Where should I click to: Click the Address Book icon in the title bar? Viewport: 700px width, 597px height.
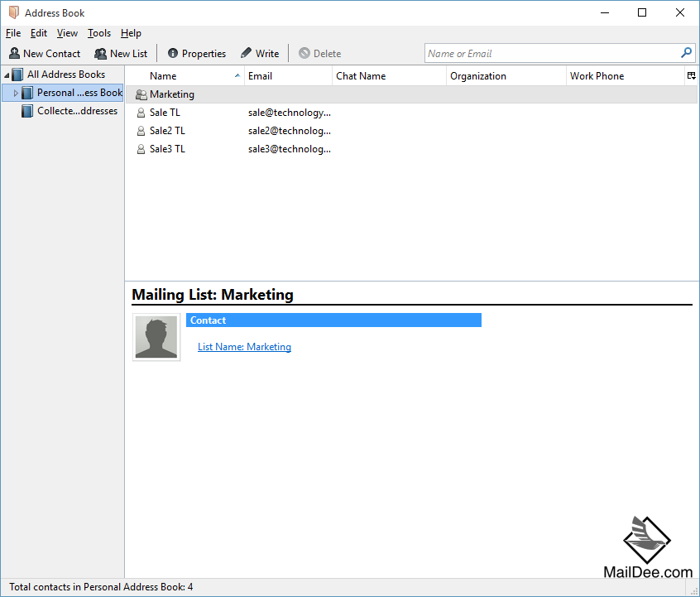coord(13,12)
